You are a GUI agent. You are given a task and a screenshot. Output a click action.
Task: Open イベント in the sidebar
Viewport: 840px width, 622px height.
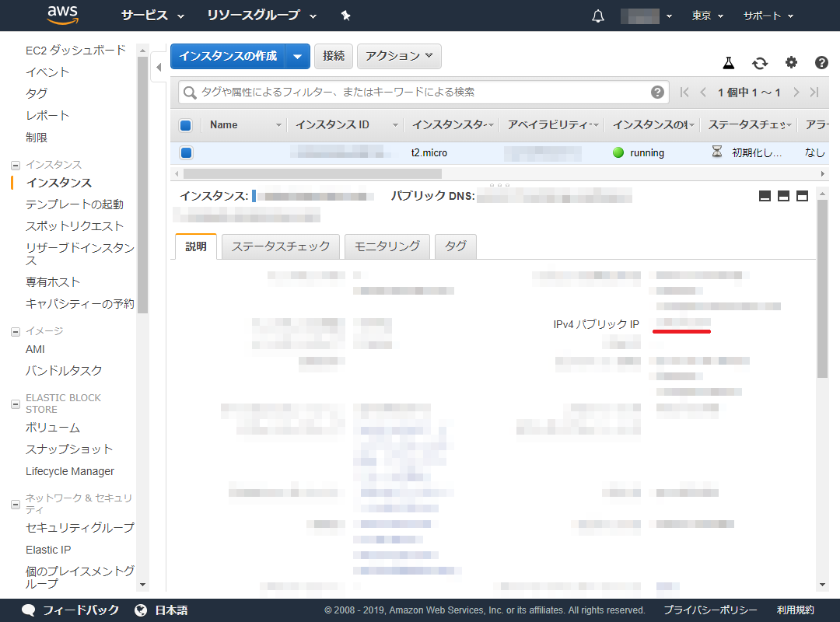[47, 72]
